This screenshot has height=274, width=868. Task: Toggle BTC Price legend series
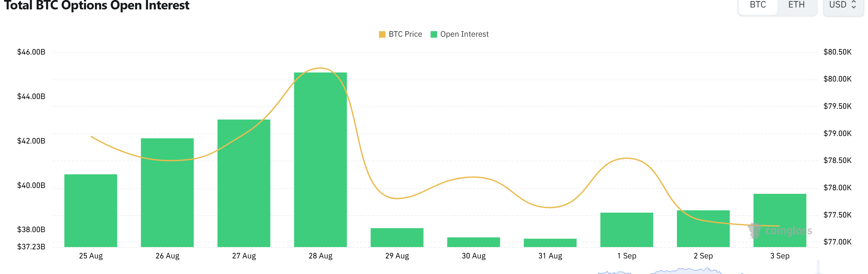point(401,34)
